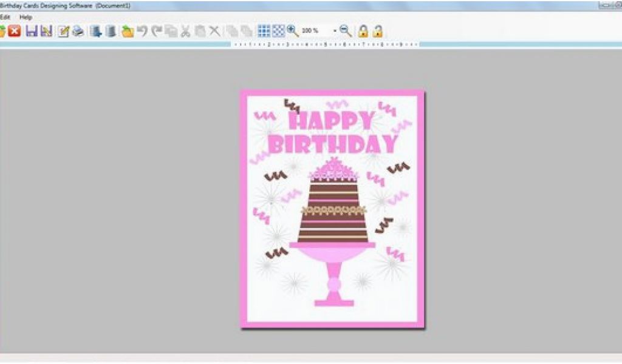Cut selection with the scissors icon
The width and height of the screenshot is (622, 364).
pyautogui.click(x=186, y=31)
